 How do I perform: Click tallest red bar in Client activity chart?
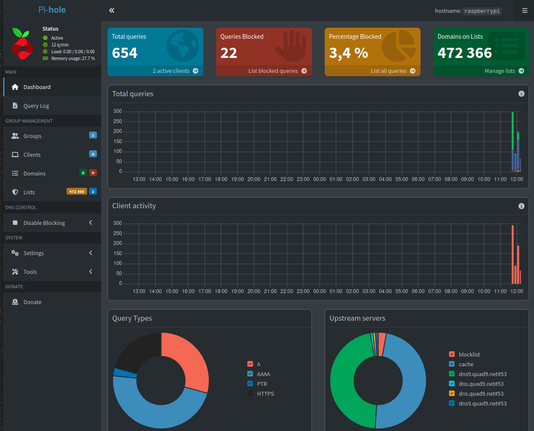pos(513,254)
